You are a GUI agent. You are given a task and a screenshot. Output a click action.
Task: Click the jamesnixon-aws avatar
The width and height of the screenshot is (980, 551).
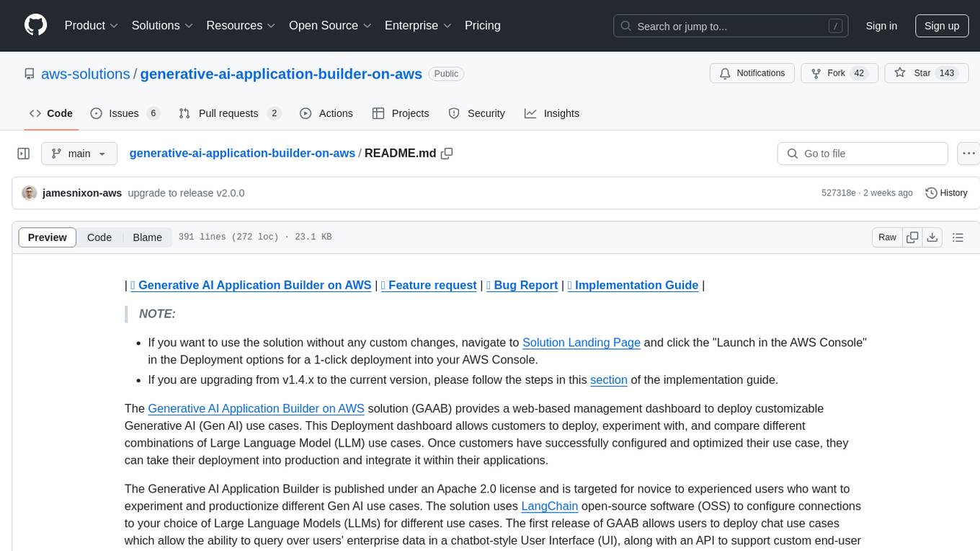[30, 193]
